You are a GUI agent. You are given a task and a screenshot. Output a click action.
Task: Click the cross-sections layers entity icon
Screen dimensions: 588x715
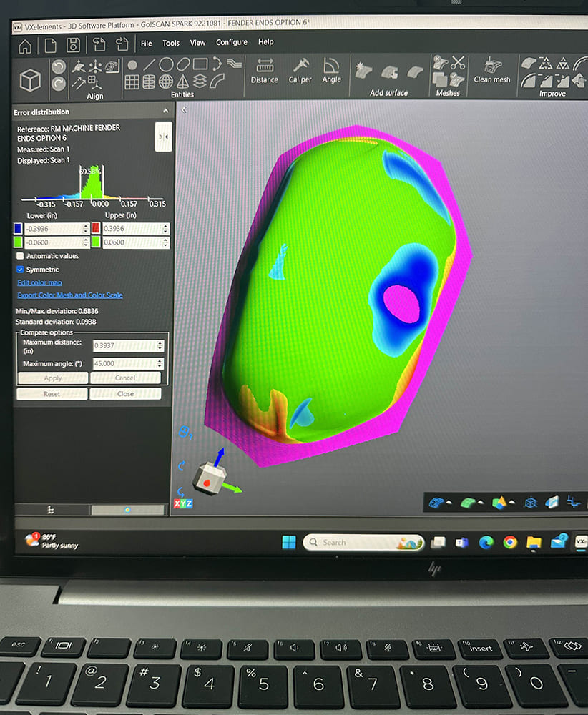pos(200,82)
